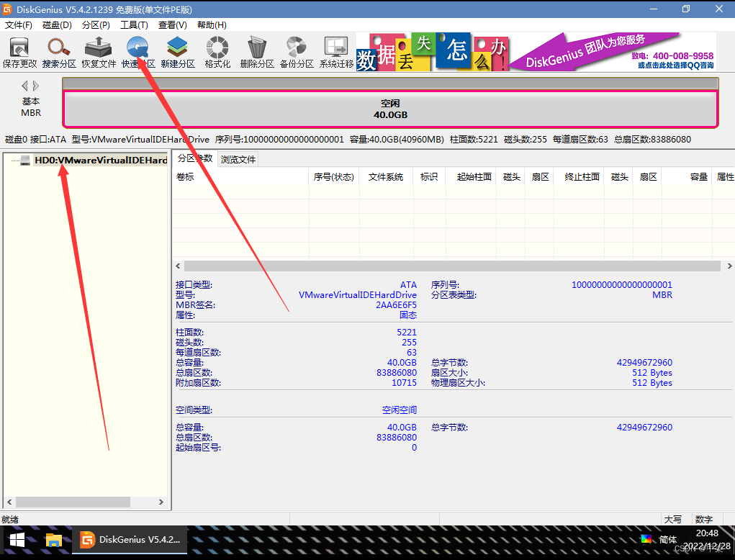Click partition table scrollbar right arrow
This screenshot has height=560, width=735.
[729, 266]
